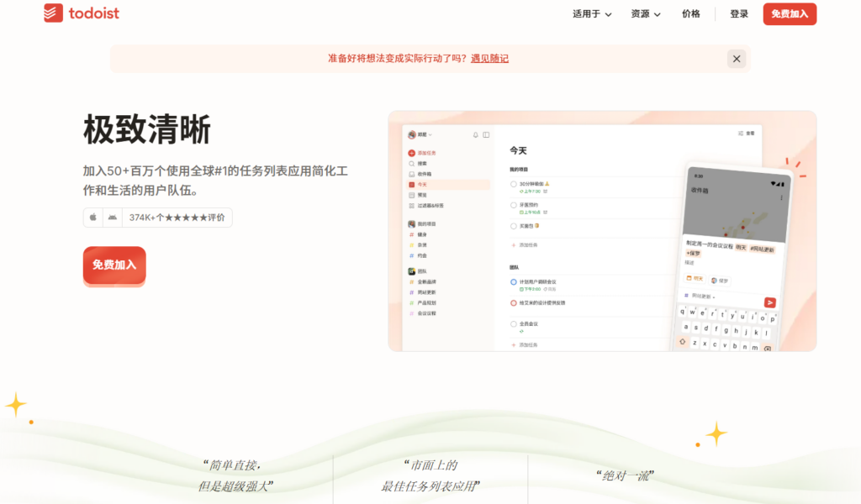Select 今天 in the sidebar menu

tap(420, 184)
